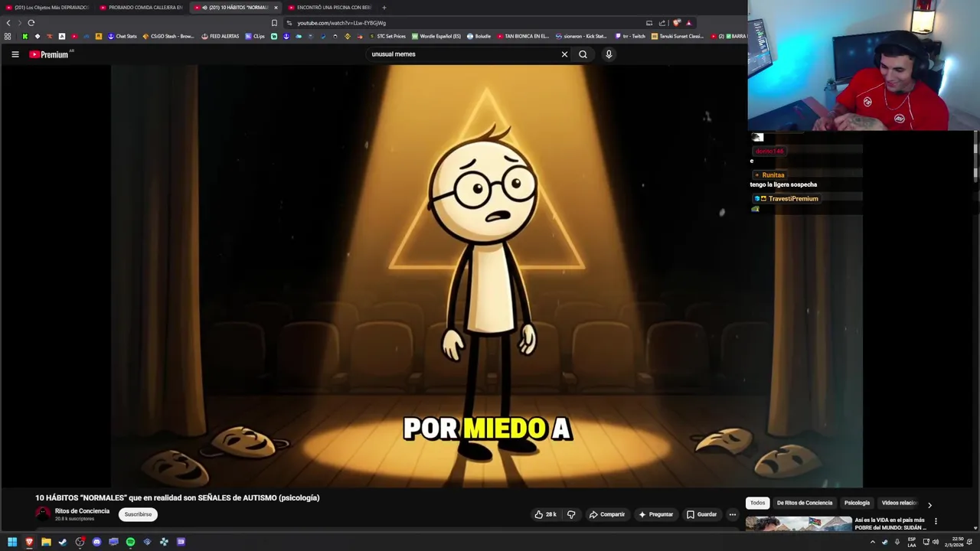Open Discord from the taskbar
The width and height of the screenshot is (980, 551).
tap(96, 542)
